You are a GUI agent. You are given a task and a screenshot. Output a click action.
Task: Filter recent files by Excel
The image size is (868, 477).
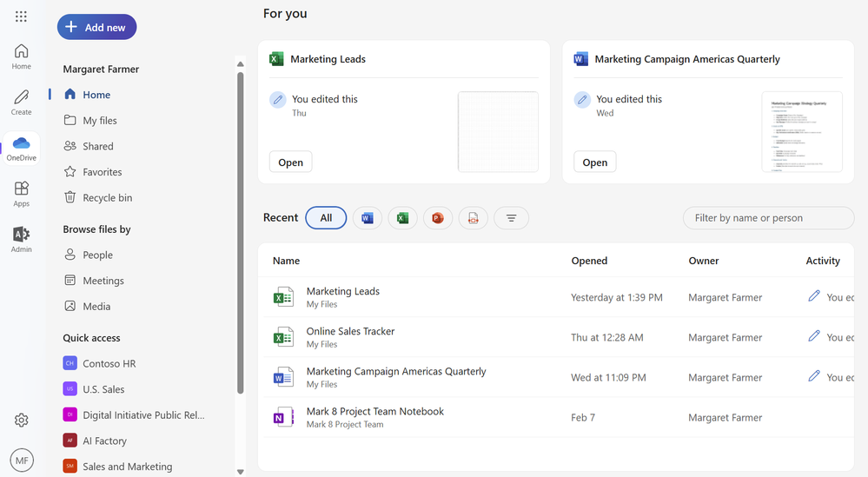(402, 218)
